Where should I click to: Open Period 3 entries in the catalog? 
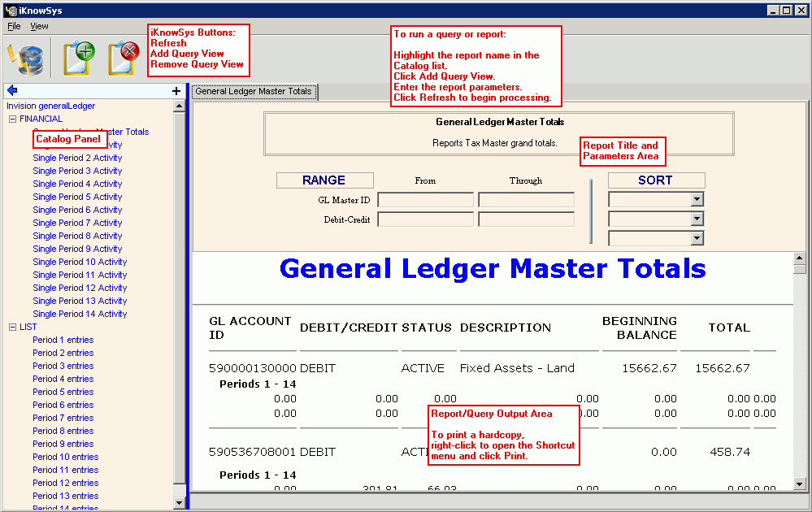click(63, 366)
